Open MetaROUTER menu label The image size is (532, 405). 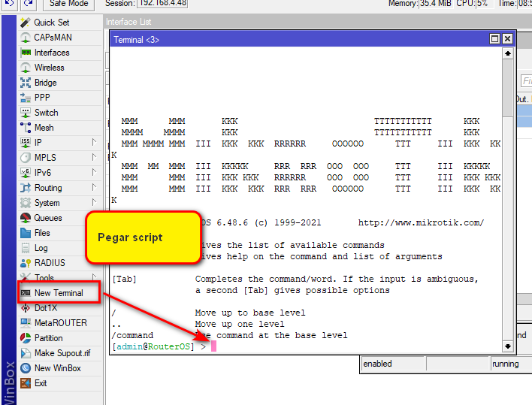pyautogui.click(x=61, y=323)
